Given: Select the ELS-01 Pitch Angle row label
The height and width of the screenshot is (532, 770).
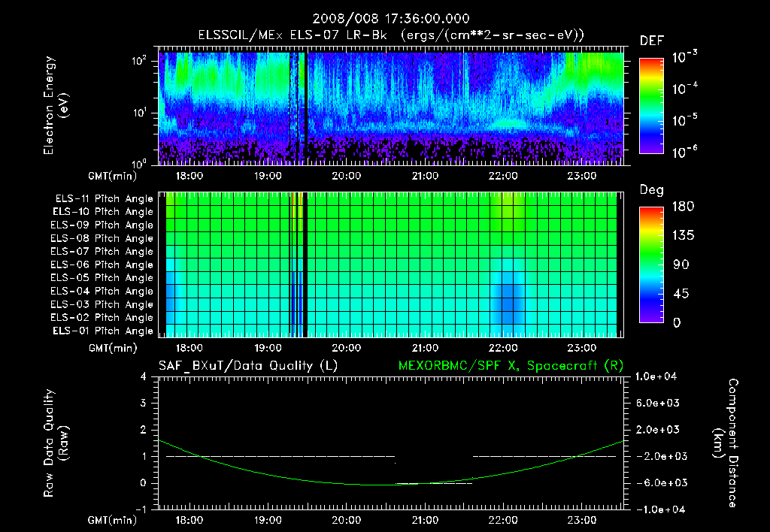Looking at the screenshot, I should point(103,331).
